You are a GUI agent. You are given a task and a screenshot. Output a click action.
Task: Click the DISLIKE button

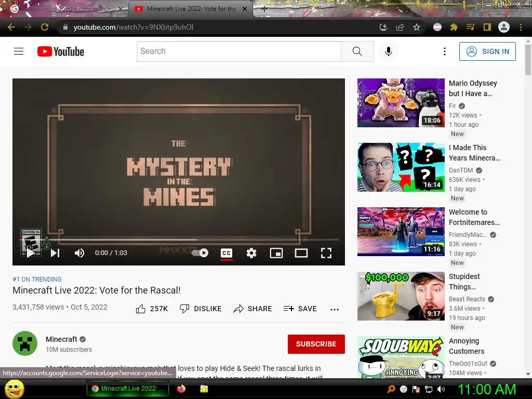(x=201, y=309)
